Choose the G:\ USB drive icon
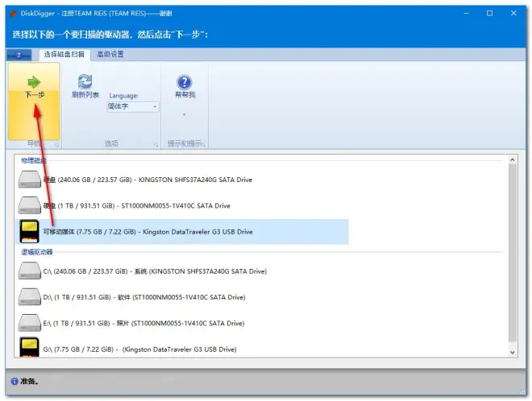This screenshot has width=532, height=401. coord(30,347)
